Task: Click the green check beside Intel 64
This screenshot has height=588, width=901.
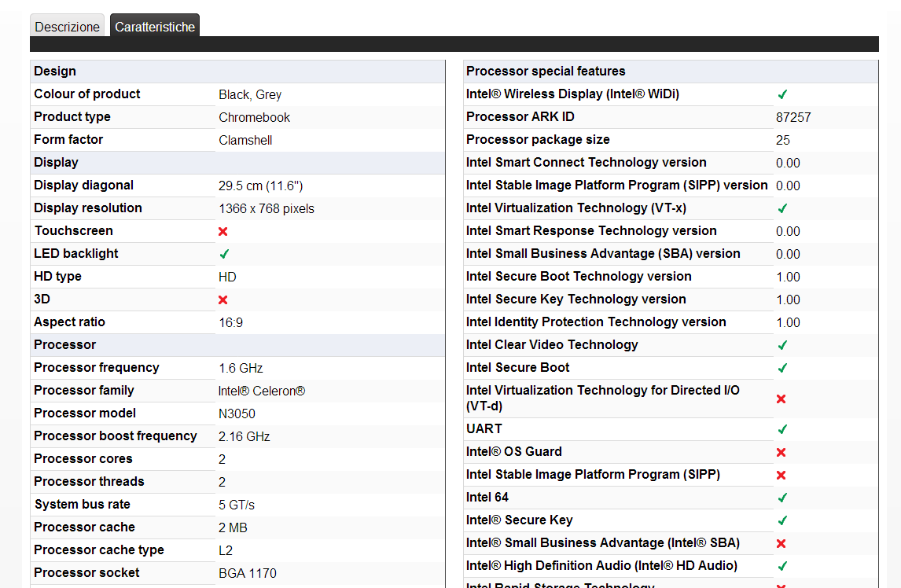Action: 782,498
